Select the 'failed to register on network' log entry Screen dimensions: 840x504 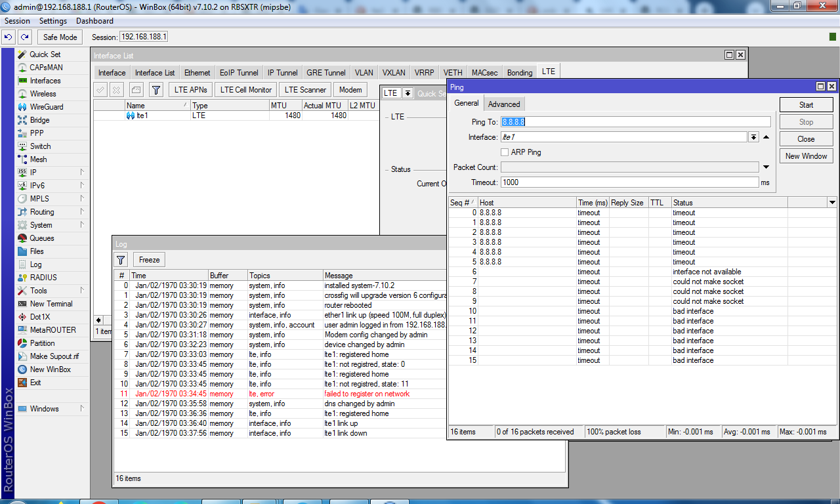[279, 394]
